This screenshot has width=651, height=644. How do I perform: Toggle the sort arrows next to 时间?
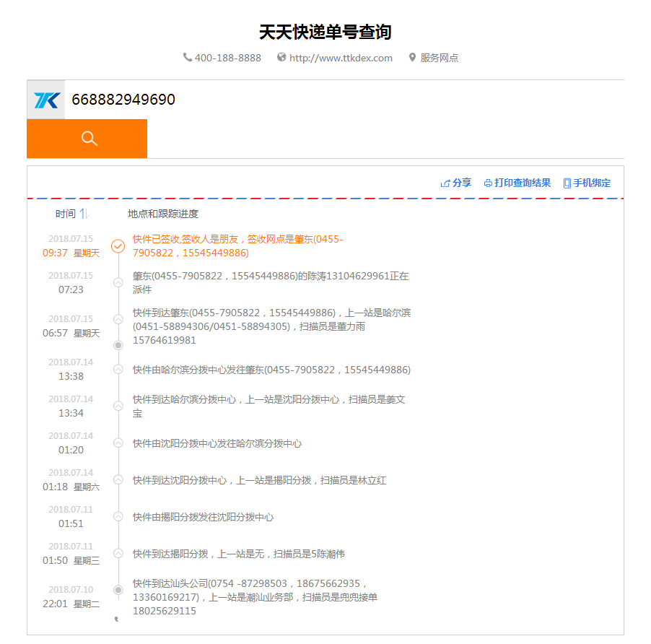pos(84,214)
